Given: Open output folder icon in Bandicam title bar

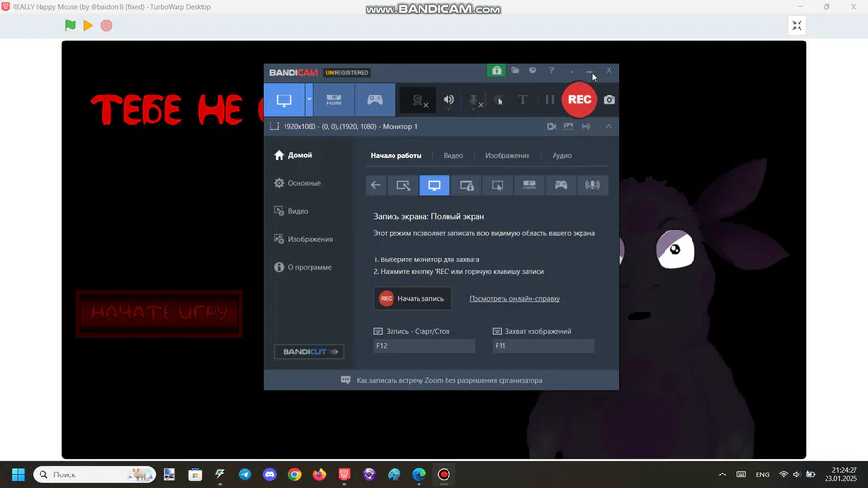Looking at the screenshot, I should tap(515, 70).
